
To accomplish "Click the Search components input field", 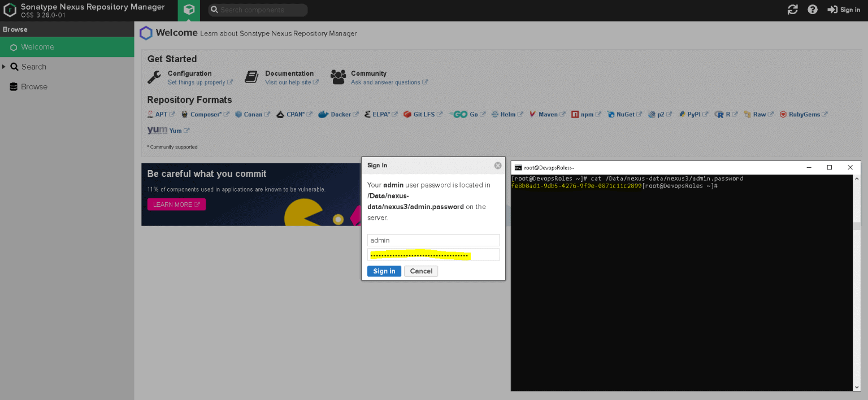I will pyautogui.click(x=257, y=10).
